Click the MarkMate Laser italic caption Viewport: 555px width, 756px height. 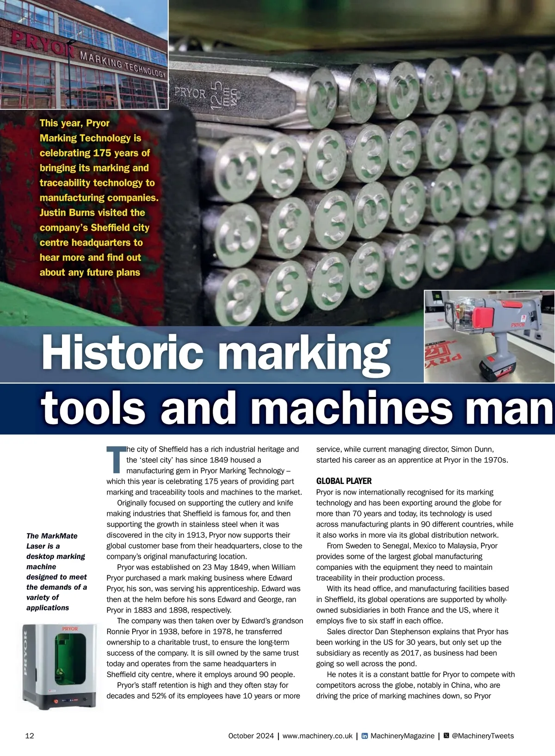click(56, 571)
